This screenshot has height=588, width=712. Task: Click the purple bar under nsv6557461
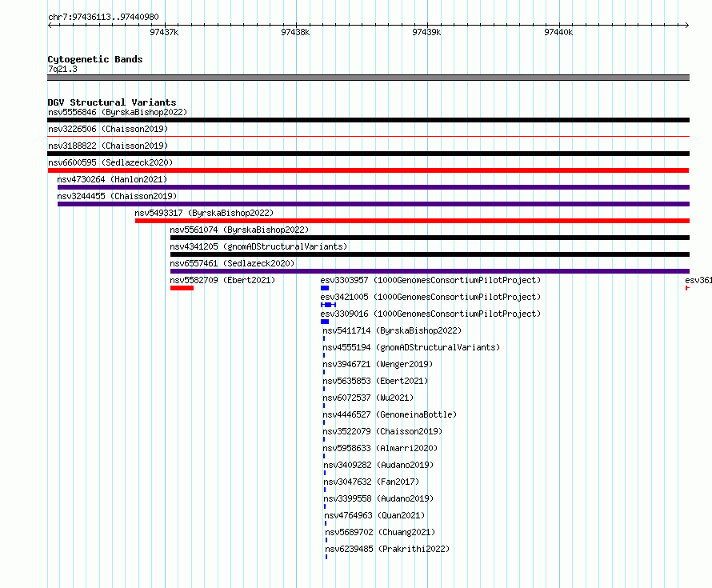tap(430, 271)
